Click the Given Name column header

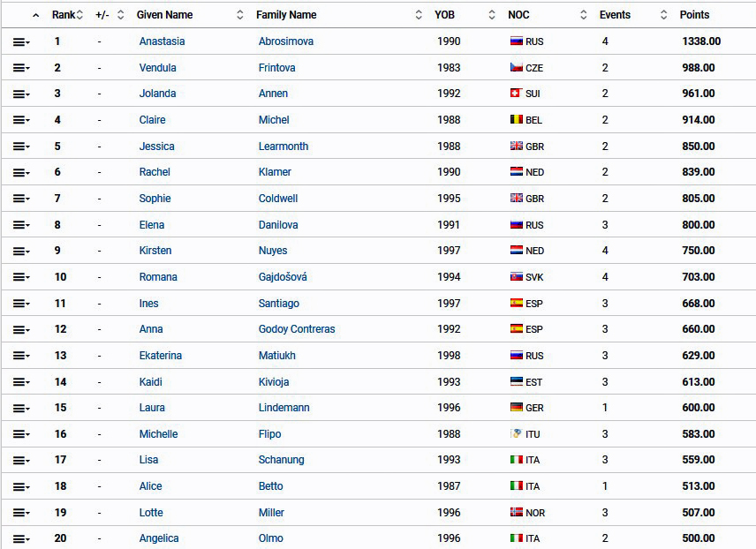tap(164, 15)
